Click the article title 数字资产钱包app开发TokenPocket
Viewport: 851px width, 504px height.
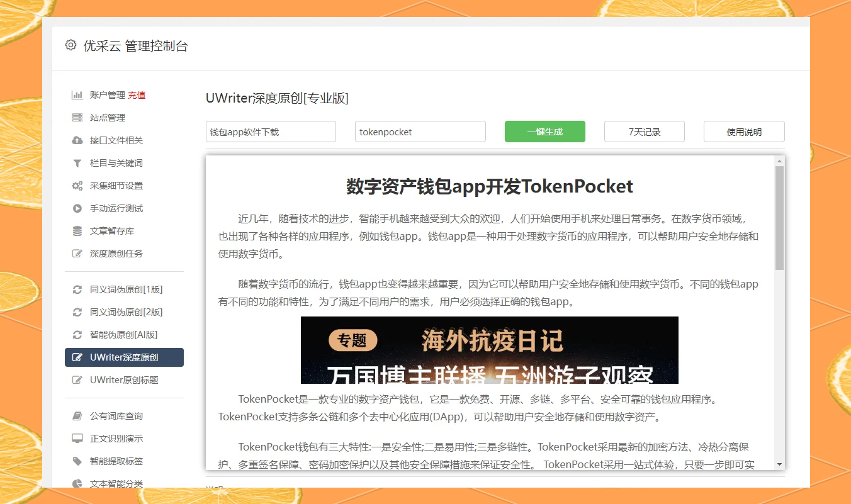click(490, 186)
